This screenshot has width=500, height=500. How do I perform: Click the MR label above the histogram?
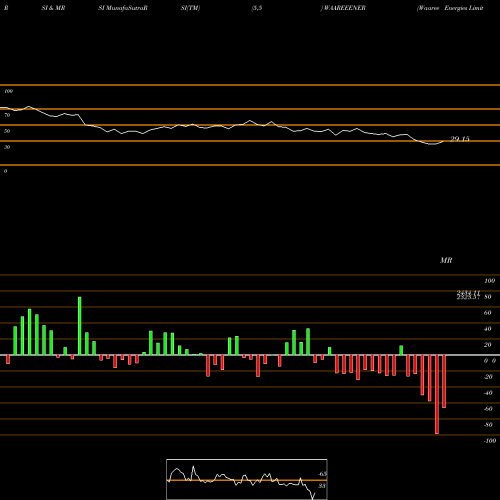(446, 260)
